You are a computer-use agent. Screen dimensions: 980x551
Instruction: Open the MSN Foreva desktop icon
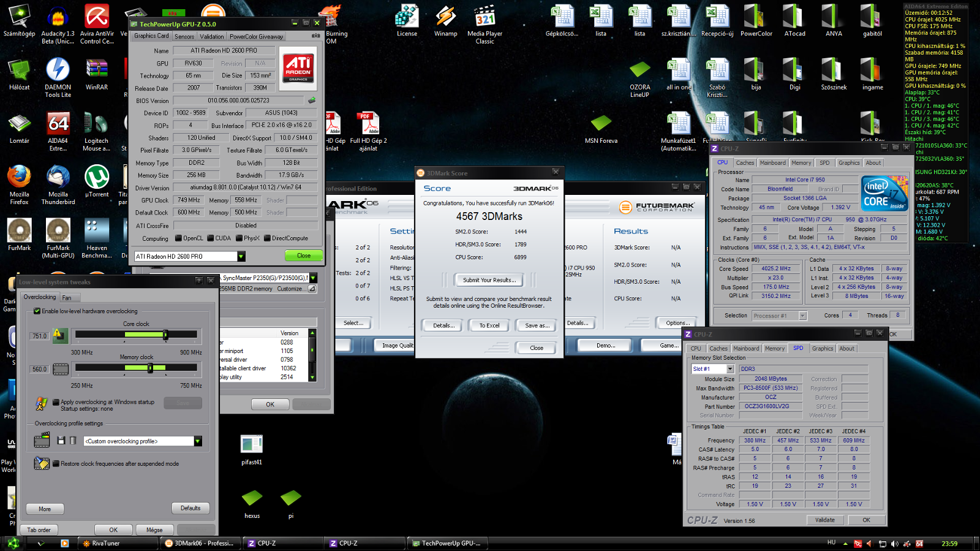click(601, 128)
